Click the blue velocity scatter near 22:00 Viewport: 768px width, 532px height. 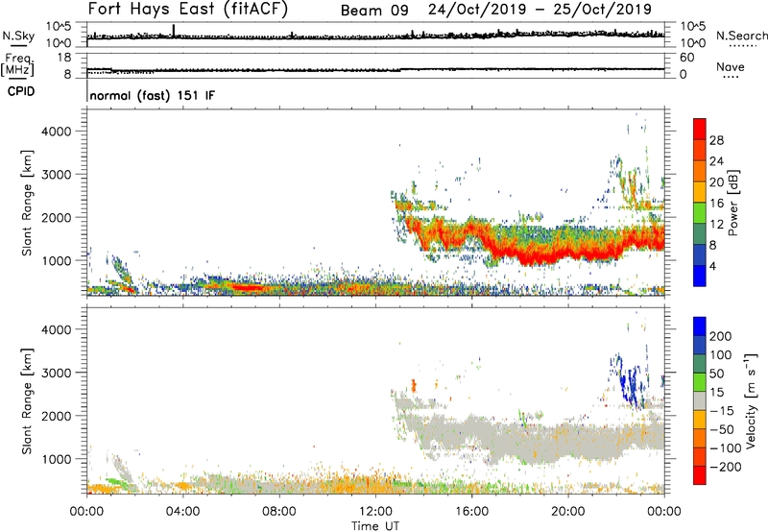pos(629,382)
